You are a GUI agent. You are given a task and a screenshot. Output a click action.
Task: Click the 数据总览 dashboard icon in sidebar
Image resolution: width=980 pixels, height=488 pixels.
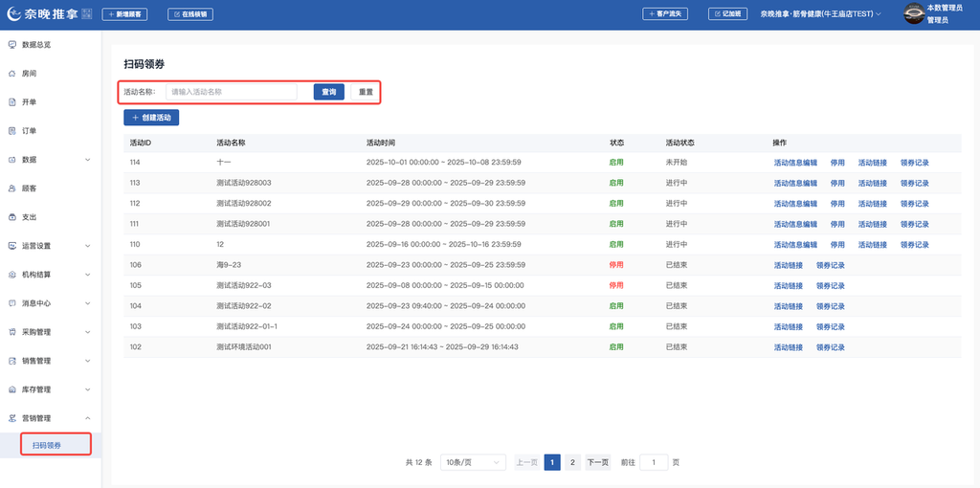tap(11, 45)
